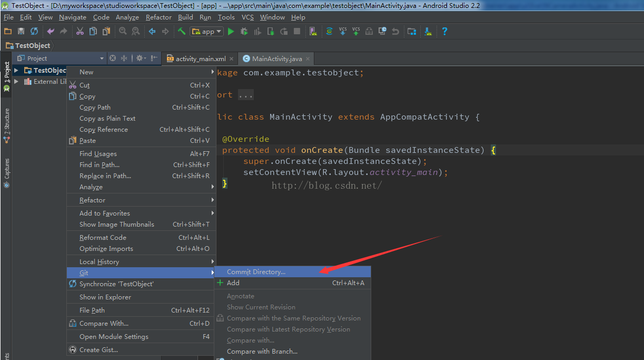Image resolution: width=644 pixels, height=360 pixels.
Task: Open the Build menu
Action: tap(185, 17)
